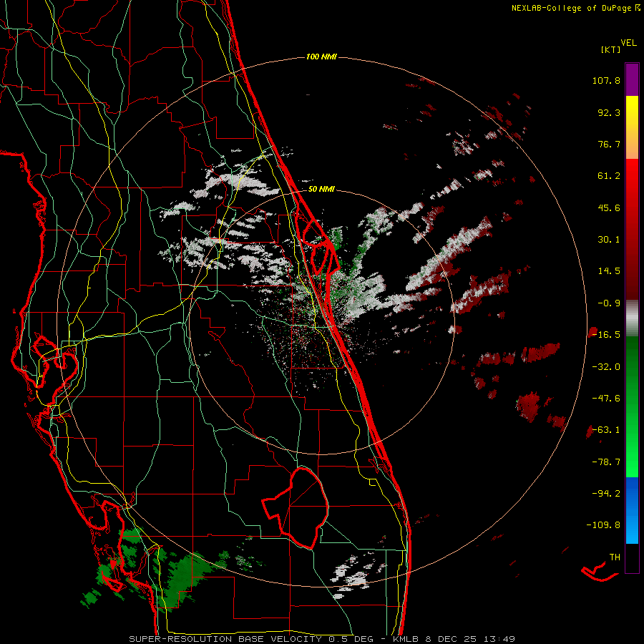Screen dimensions: 644x644
Task: Click the NEXLAB-College of DuPage watermark text
Action: point(575,8)
